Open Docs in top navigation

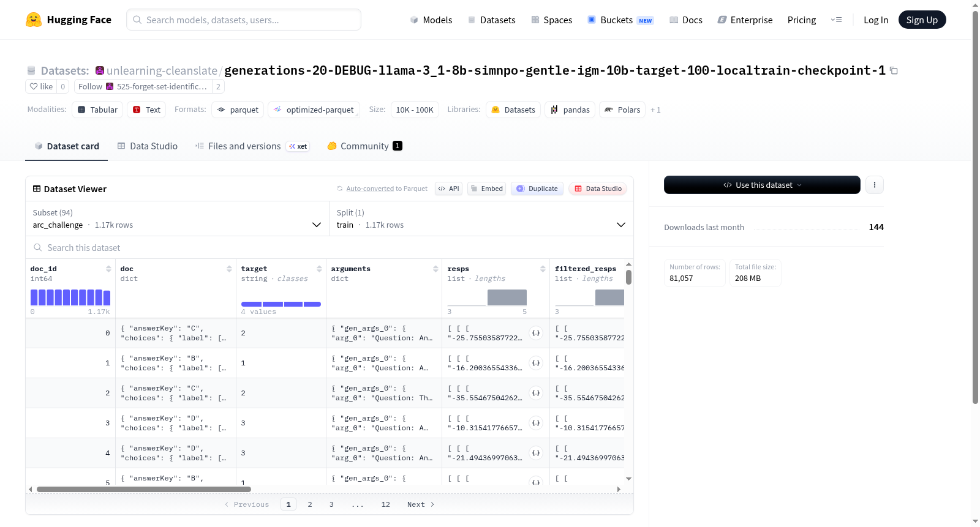pos(686,20)
